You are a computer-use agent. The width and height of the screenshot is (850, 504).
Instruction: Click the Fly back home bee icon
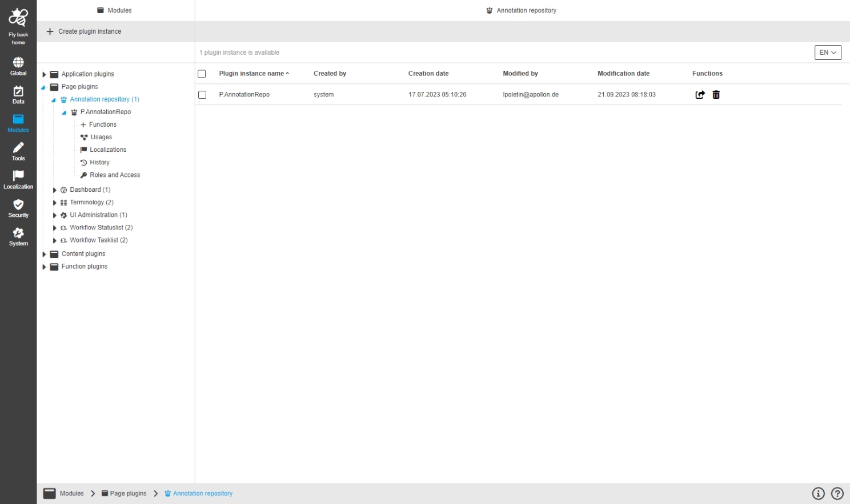18,18
